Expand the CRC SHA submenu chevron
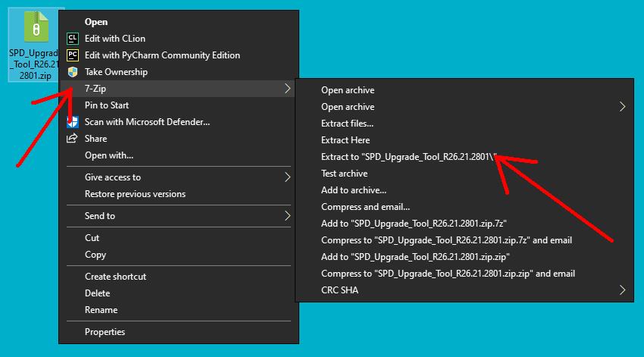 [623, 290]
